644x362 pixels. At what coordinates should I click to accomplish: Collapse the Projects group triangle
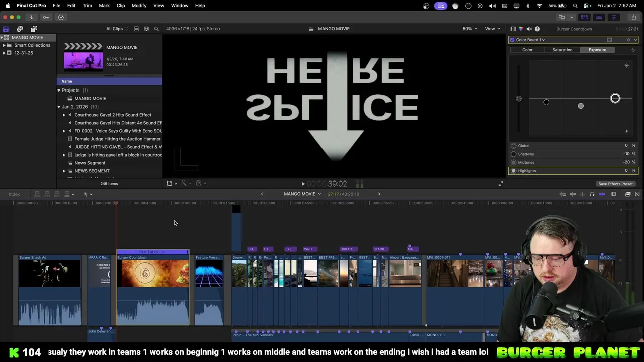click(59, 90)
